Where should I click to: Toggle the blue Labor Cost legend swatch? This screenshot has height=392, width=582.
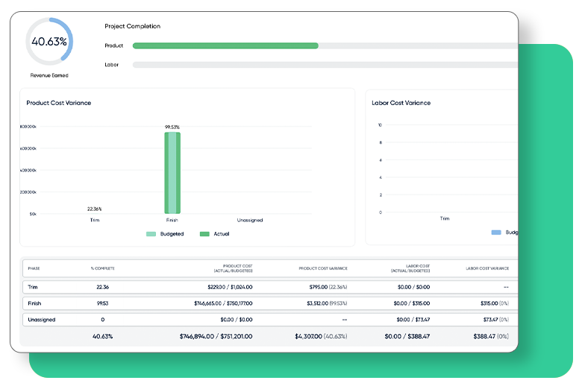(496, 233)
